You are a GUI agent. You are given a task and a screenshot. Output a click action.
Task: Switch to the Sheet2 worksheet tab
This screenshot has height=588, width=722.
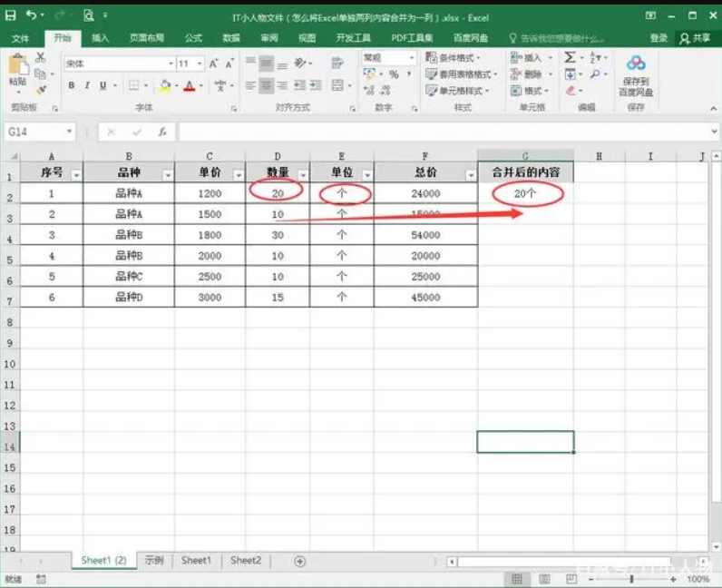(245, 561)
